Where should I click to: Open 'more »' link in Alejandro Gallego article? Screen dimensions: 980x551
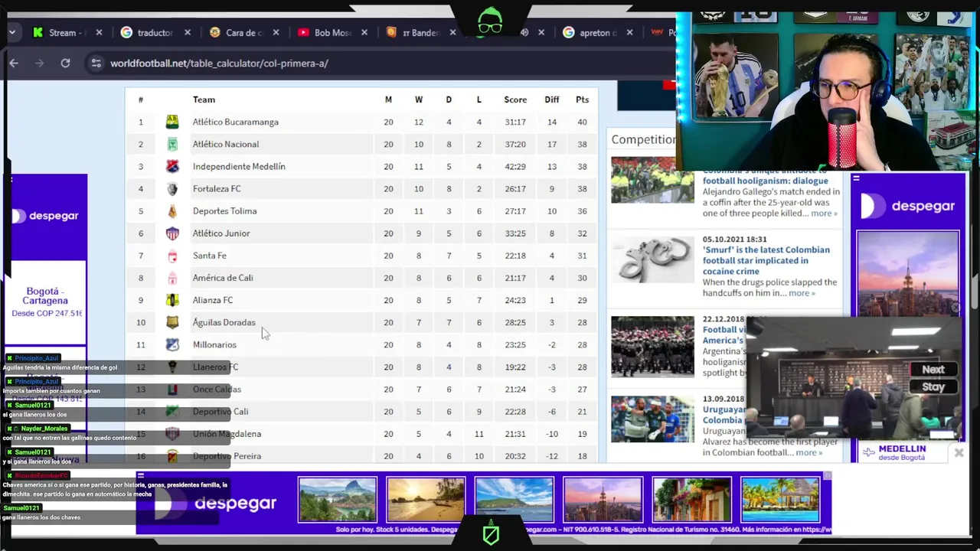824,214
